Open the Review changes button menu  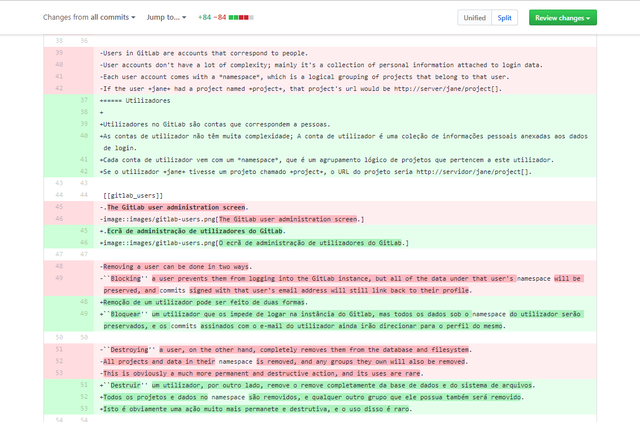pyautogui.click(x=562, y=18)
